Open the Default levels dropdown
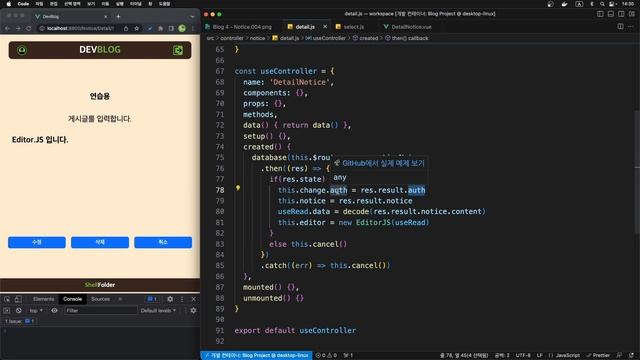Image resolution: width=640 pixels, height=360 pixels. pyautogui.click(x=158, y=311)
